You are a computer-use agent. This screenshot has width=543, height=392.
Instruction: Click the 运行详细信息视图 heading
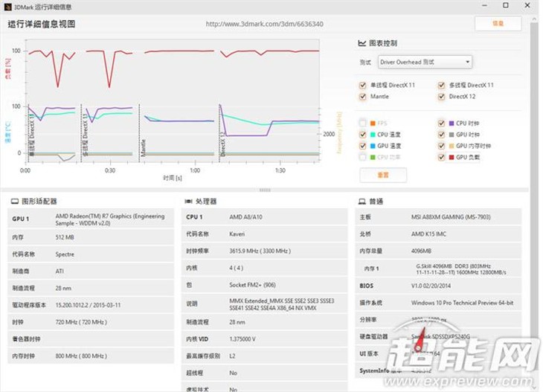click(x=42, y=24)
